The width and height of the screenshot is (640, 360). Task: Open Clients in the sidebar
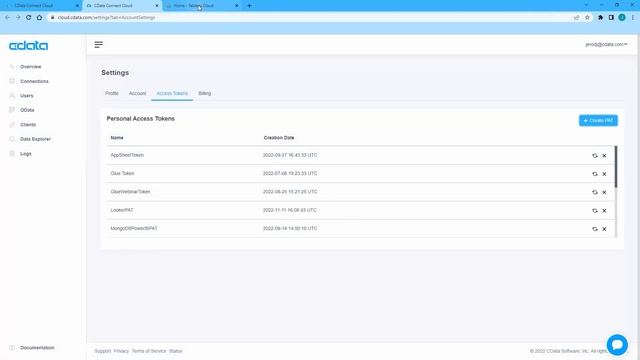pyautogui.click(x=28, y=124)
